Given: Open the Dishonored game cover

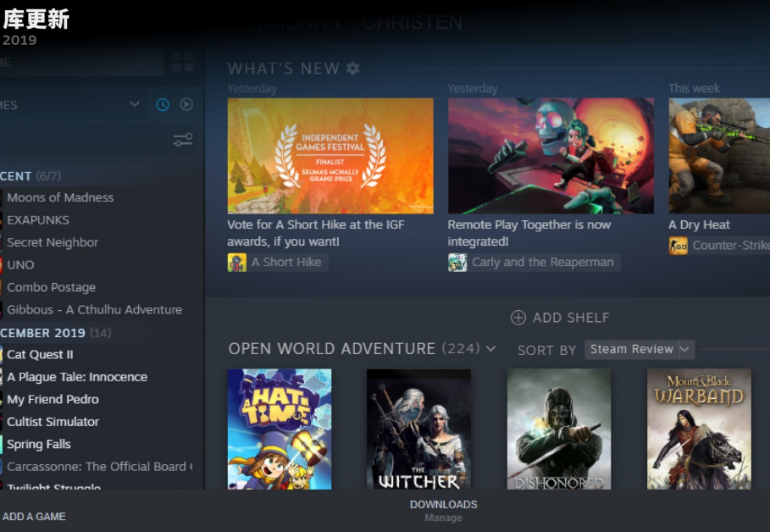Looking at the screenshot, I should pyautogui.click(x=559, y=429).
